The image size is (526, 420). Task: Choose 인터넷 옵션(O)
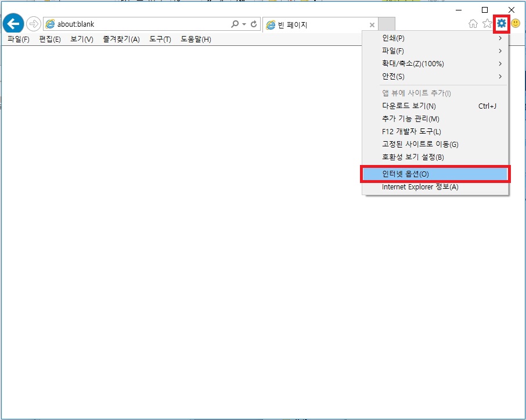[435, 174]
